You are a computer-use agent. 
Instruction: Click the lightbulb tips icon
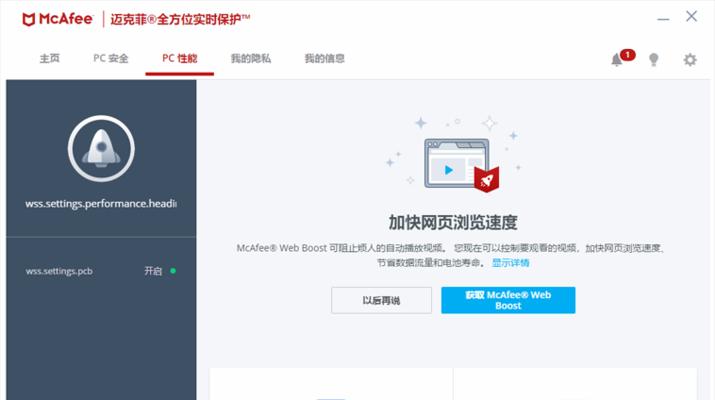[653, 60]
